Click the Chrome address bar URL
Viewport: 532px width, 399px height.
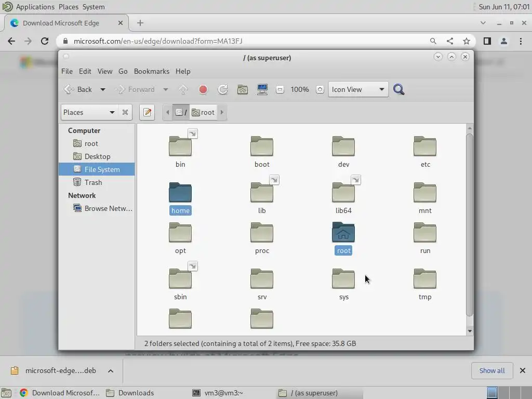tap(158, 41)
